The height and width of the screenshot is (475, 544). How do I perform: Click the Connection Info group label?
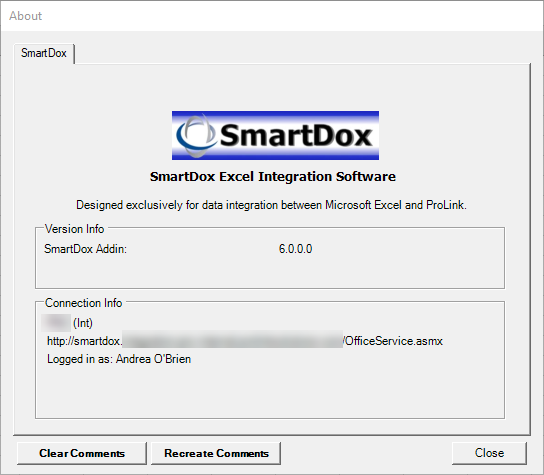tap(84, 303)
